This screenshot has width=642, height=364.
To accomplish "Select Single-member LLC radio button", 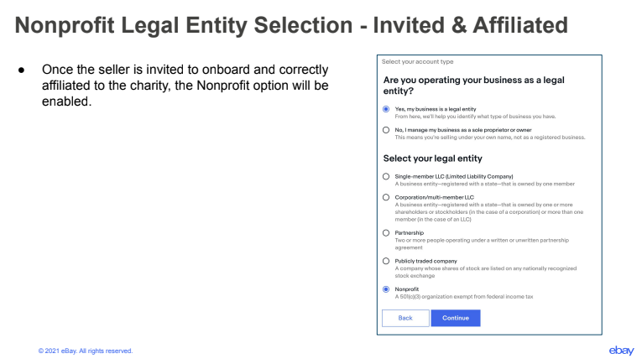I will pyautogui.click(x=386, y=177).
